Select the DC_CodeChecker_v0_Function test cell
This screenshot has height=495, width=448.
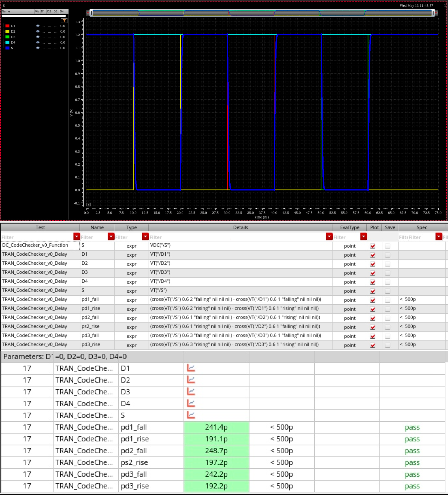click(x=40, y=245)
